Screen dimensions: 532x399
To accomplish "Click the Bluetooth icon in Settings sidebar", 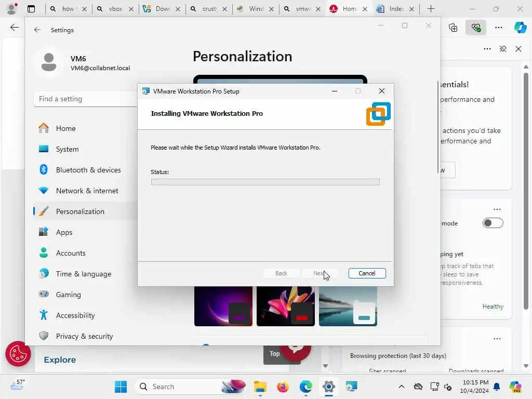I will pos(44,169).
